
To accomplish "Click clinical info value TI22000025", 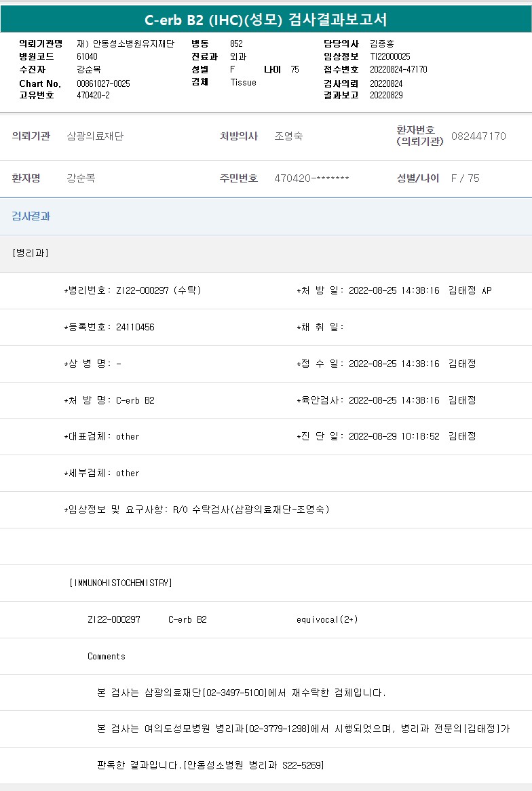I will click(390, 56).
